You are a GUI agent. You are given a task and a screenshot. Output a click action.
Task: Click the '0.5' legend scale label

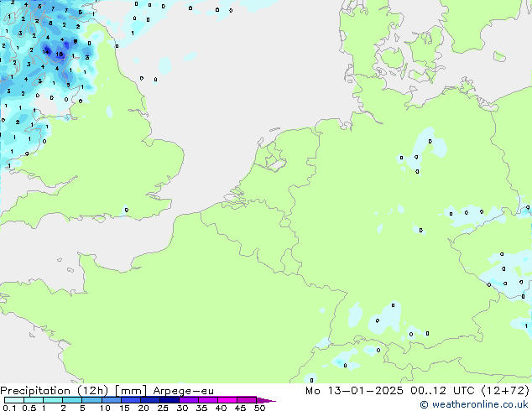[29, 408]
